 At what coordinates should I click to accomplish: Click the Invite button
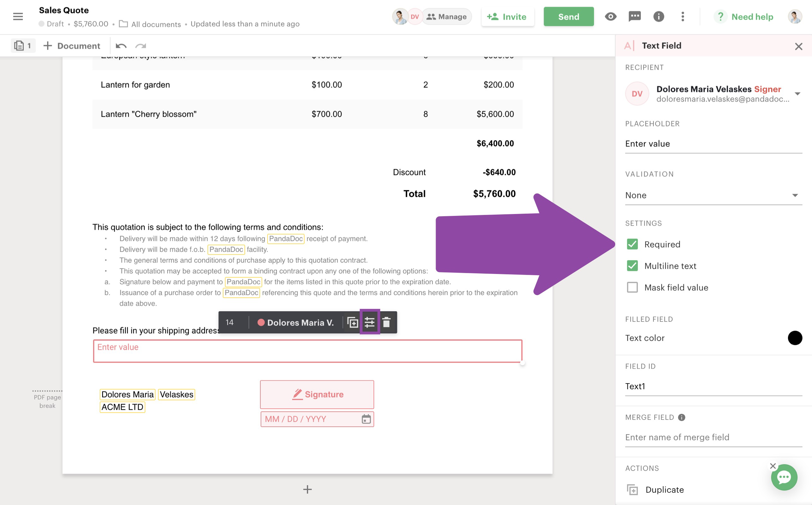pos(507,16)
